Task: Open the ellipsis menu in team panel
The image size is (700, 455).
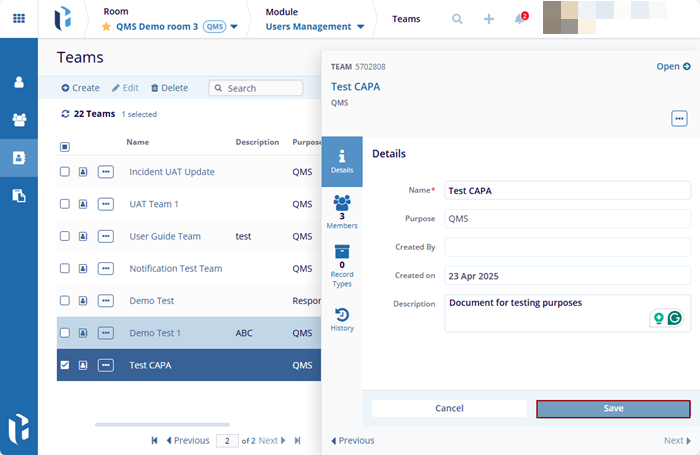Action: point(679,118)
